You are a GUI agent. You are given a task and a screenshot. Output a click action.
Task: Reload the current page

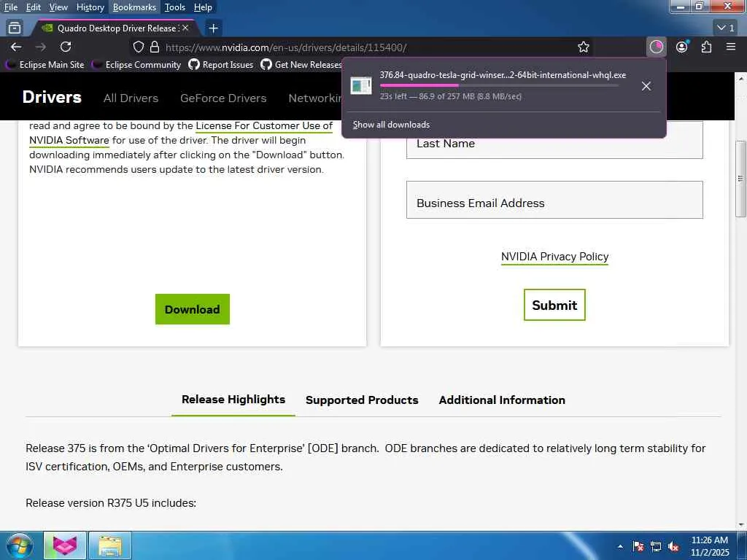point(66,47)
